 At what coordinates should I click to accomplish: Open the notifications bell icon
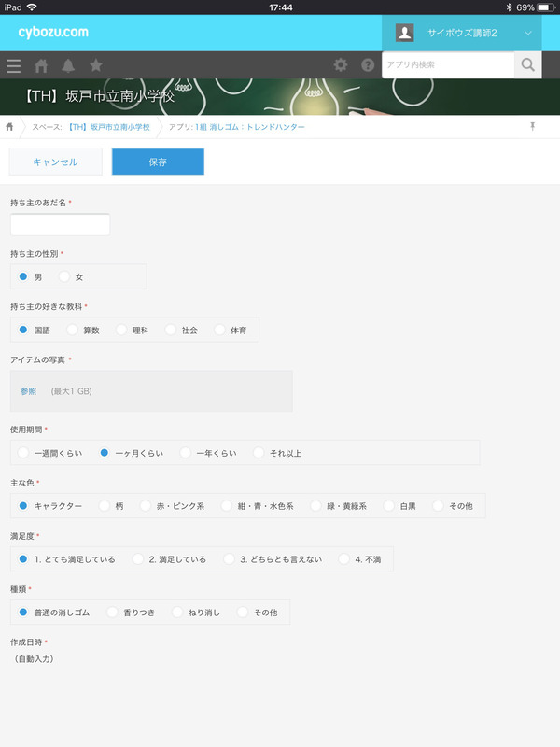tap(68, 65)
